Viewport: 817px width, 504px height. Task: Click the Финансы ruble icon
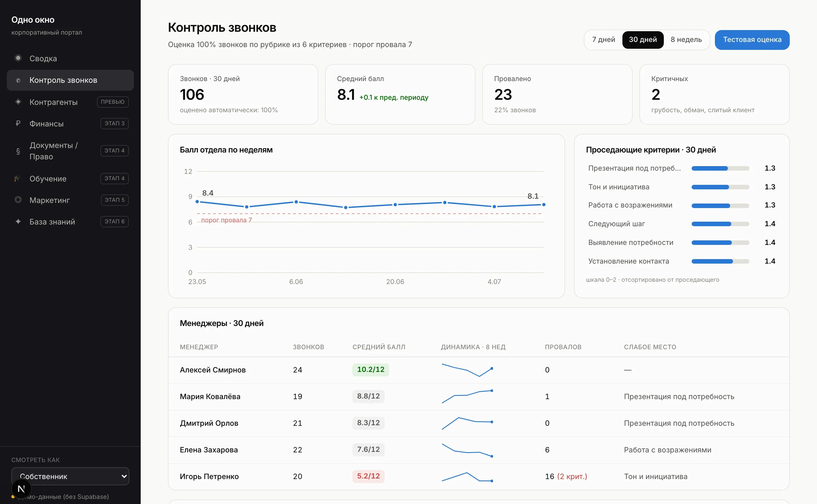click(18, 123)
